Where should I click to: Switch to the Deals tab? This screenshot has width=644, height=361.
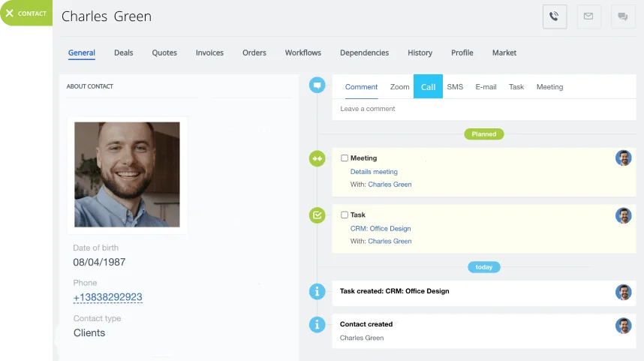pyautogui.click(x=124, y=53)
